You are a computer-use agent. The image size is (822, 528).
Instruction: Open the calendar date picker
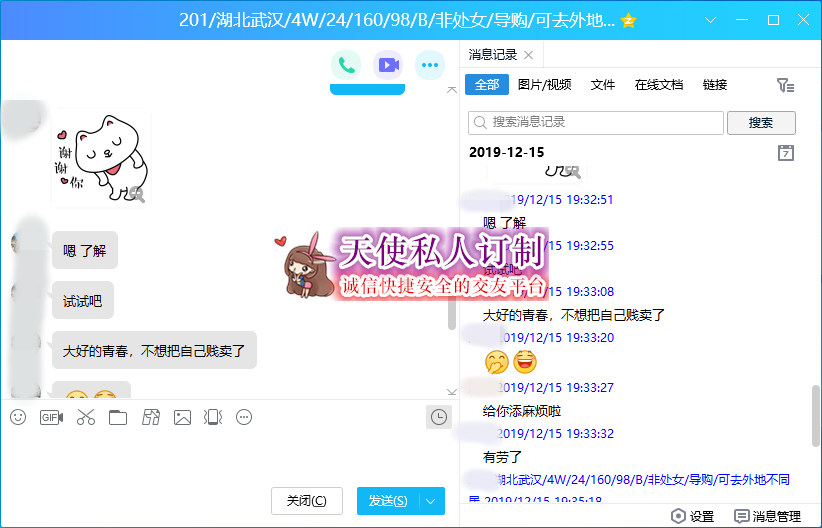[786, 153]
